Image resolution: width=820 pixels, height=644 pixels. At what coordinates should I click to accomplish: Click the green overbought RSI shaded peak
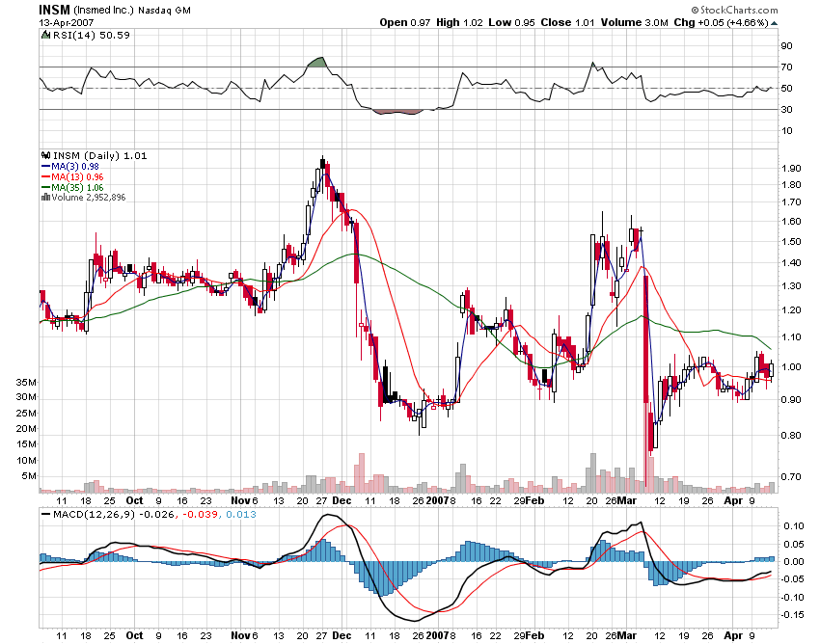(x=317, y=63)
